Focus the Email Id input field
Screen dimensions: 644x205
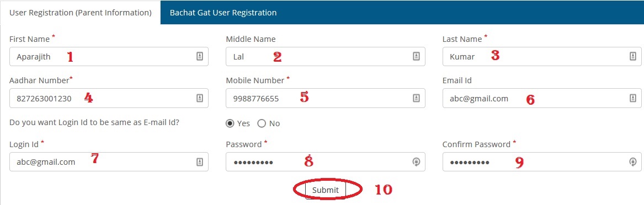click(x=542, y=98)
